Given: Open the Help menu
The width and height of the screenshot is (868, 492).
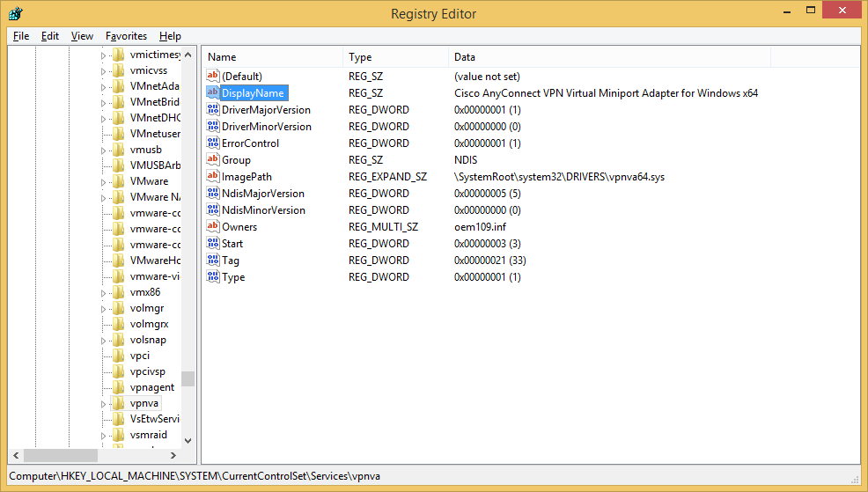Looking at the screenshot, I should [x=170, y=36].
